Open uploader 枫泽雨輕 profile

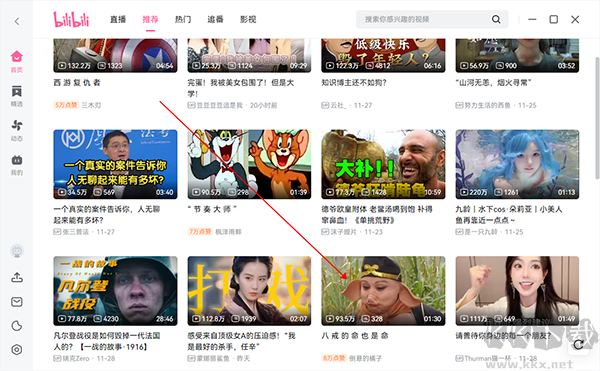point(228,232)
